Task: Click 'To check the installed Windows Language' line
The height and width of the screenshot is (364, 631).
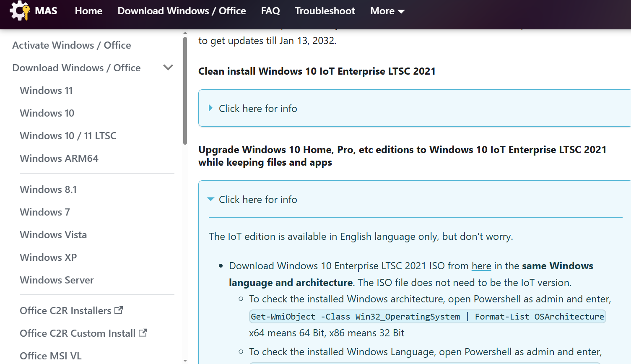Action: (426, 352)
